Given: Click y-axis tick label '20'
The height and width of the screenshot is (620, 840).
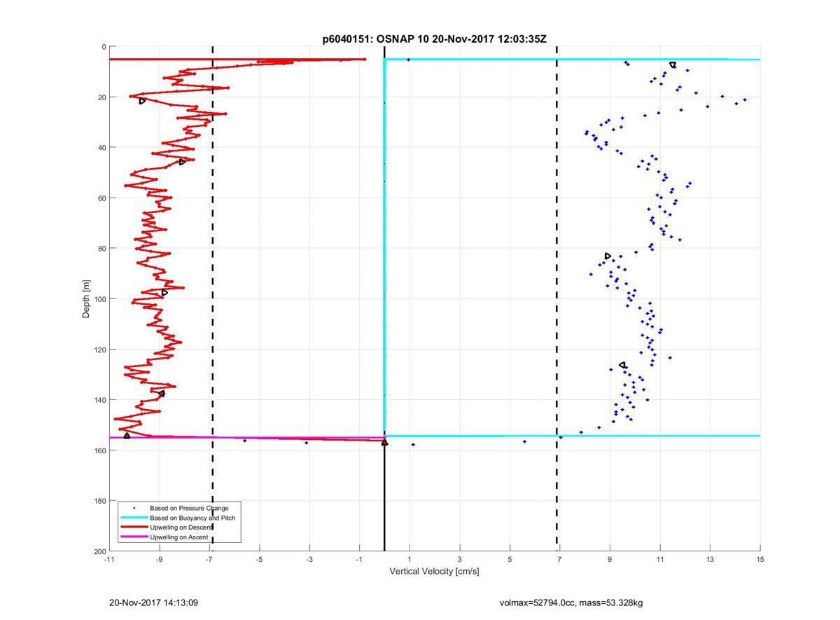Looking at the screenshot, I should tap(101, 97).
